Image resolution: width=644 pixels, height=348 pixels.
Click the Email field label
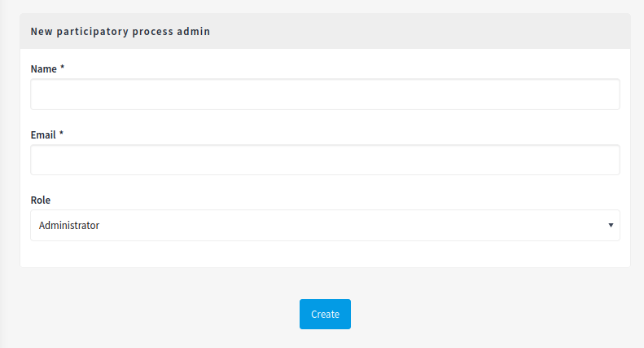pyautogui.click(x=43, y=135)
